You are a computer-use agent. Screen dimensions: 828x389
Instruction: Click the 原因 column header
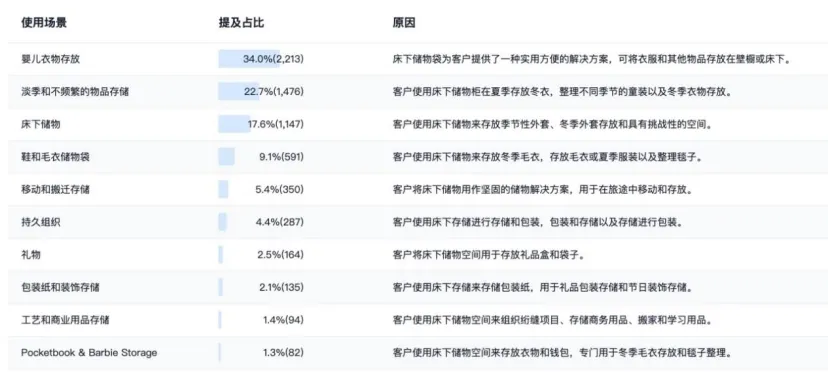(404, 23)
